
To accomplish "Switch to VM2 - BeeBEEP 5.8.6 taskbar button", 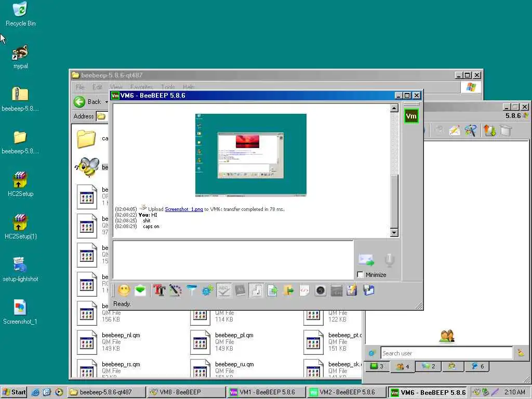I will 346,392.
